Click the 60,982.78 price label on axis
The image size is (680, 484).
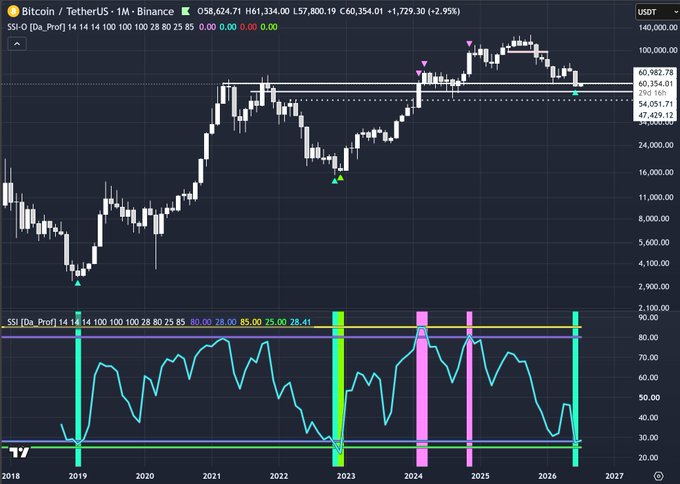point(656,72)
